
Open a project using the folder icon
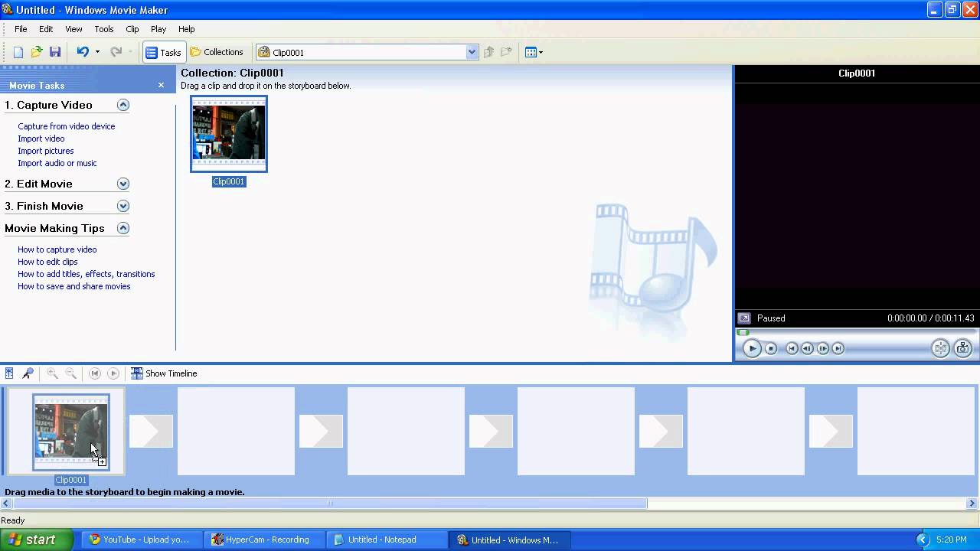pyautogui.click(x=37, y=52)
